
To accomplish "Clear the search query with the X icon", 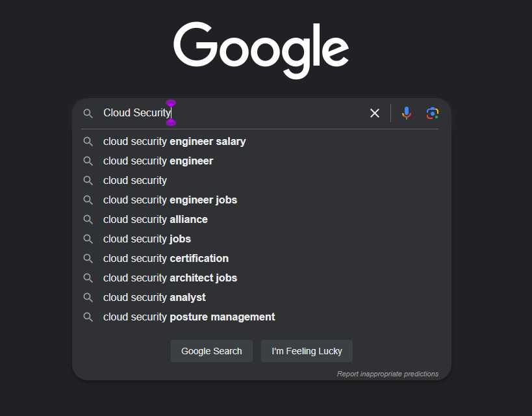I will 374,112.
